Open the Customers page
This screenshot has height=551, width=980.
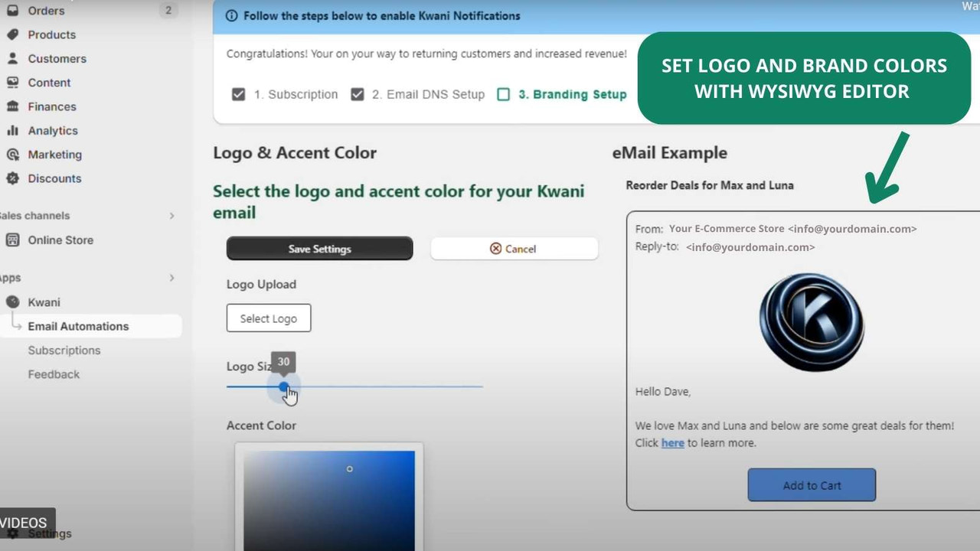coord(57,58)
